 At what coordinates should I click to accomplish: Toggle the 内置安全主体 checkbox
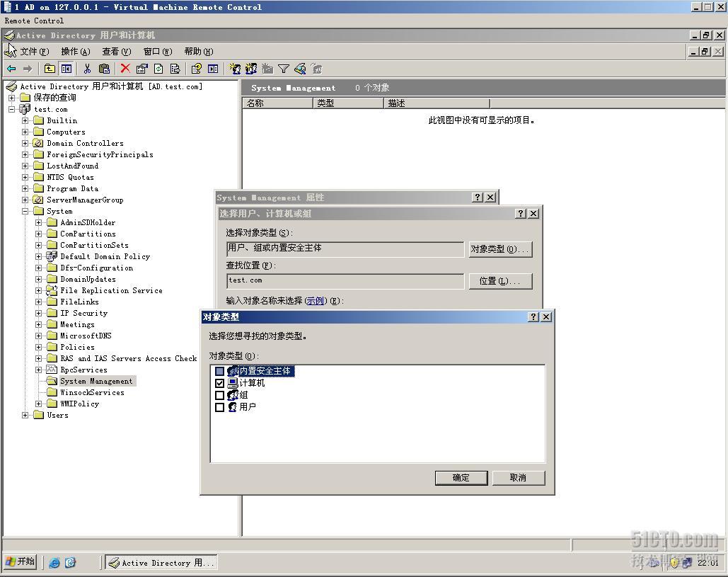(x=219, y=371)
